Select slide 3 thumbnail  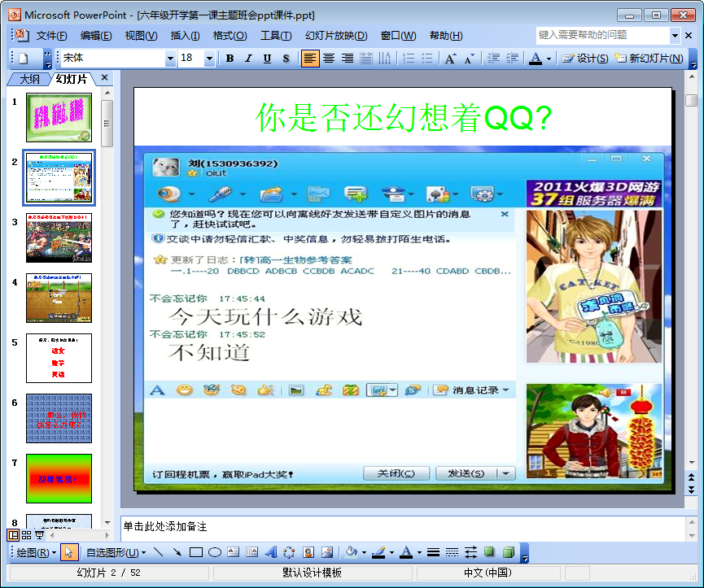coord(59,237)
